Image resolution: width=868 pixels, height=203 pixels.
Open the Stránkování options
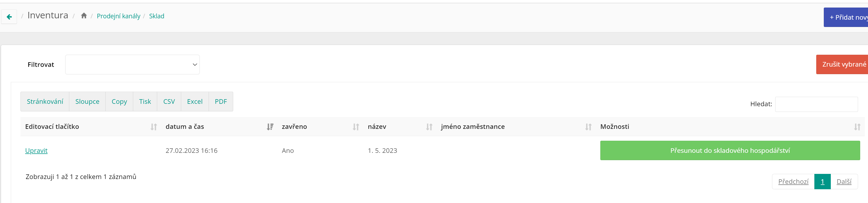45,101
